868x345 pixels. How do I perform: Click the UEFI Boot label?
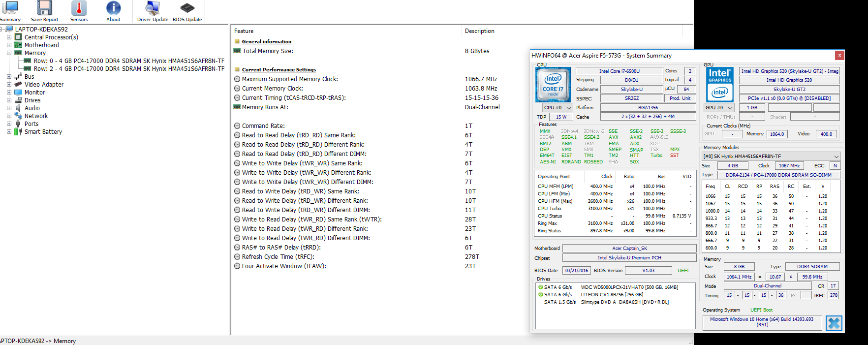pyautogui.click(x=761, y=310)
